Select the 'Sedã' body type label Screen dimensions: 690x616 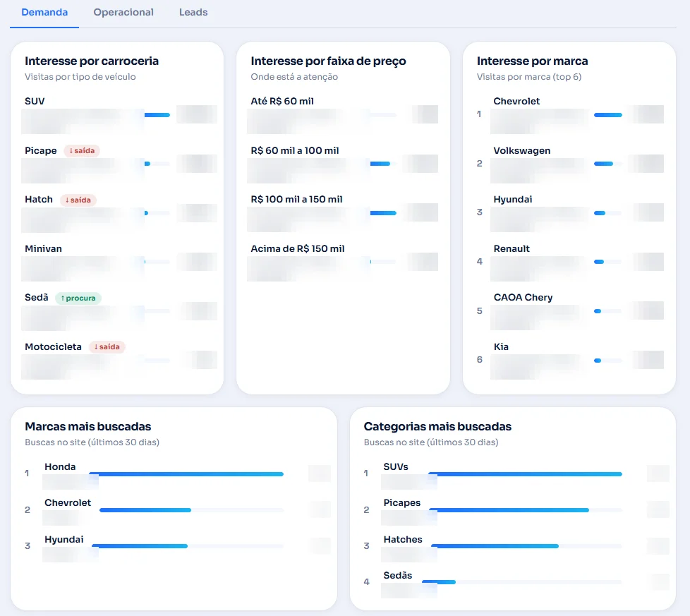coord(37,298)
